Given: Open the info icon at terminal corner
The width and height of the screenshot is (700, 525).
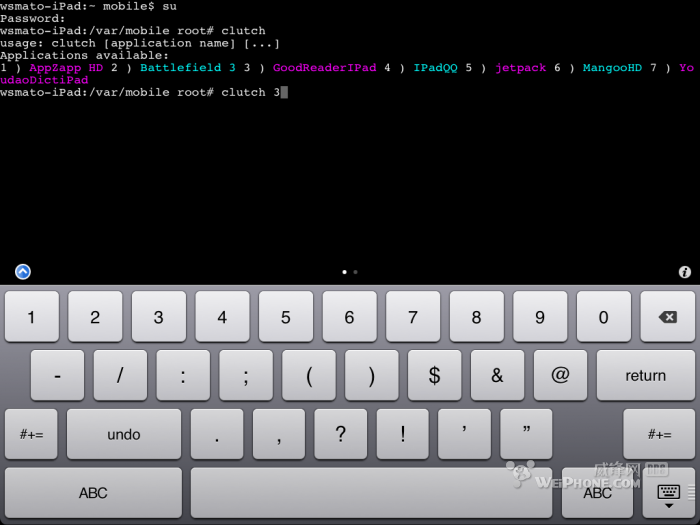Looking at the screenshot, I should pyautogui.click(x=684, y=272).
